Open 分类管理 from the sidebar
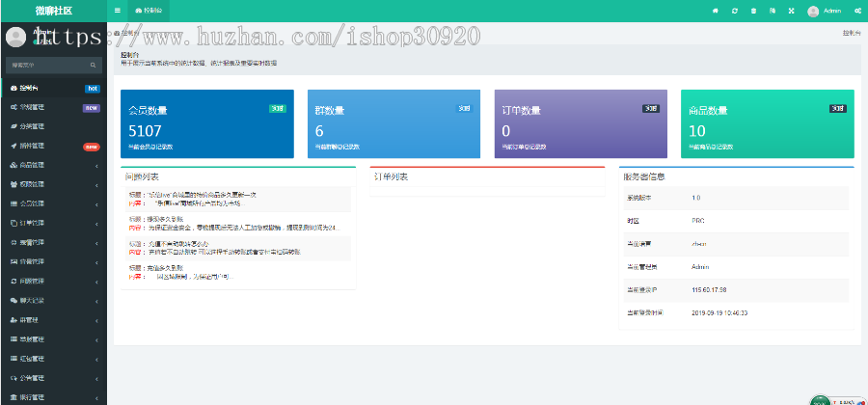The image size is (868, 405). (x=54, y=126)
